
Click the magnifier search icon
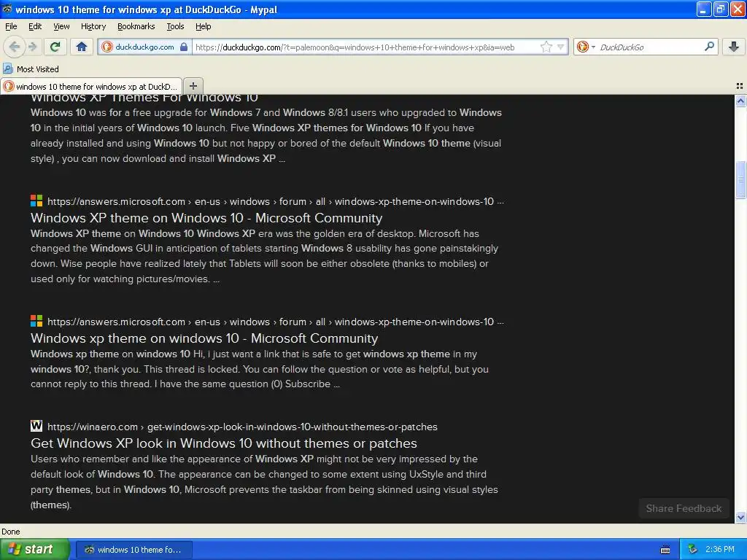coord(709,46)
